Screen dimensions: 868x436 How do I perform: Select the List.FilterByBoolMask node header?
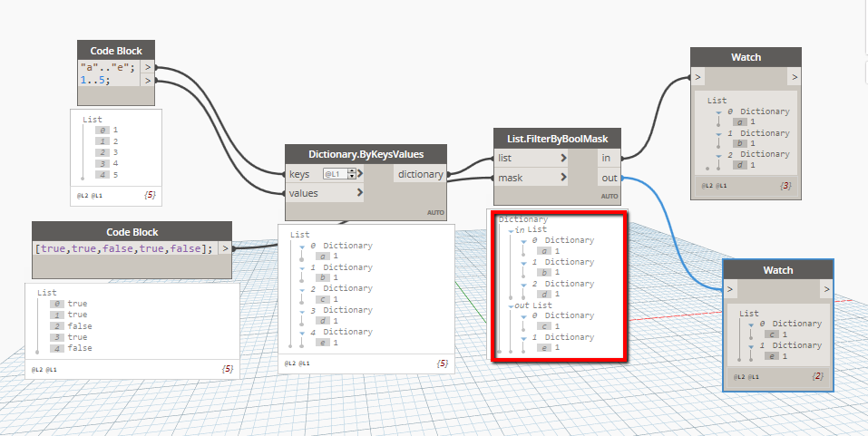click(557, 138)
